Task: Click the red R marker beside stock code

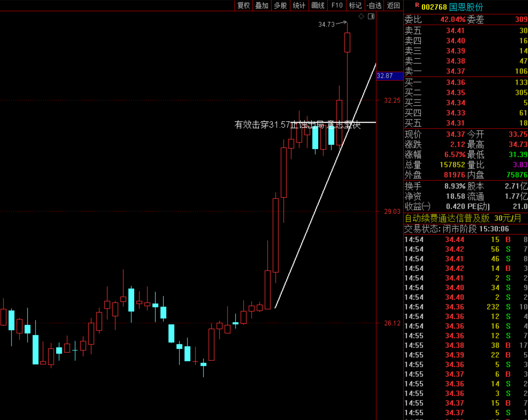Action: tap(417, 5)
